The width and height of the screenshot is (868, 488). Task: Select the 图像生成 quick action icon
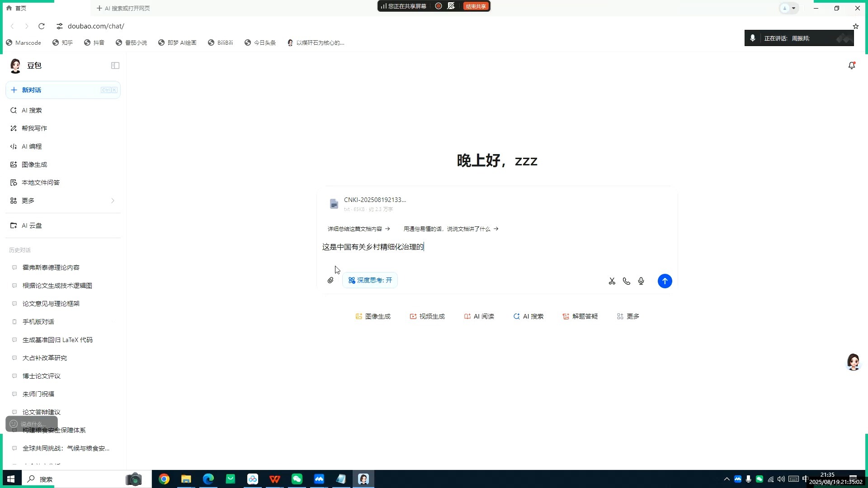point(373,316)
